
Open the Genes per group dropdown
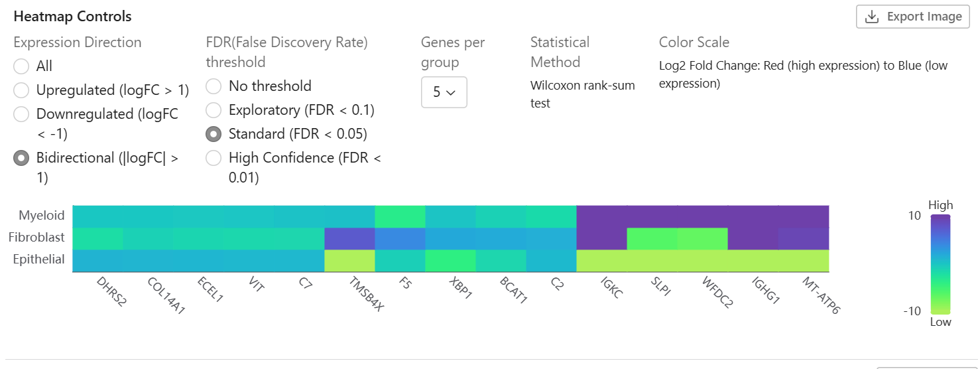click(444, 92)
